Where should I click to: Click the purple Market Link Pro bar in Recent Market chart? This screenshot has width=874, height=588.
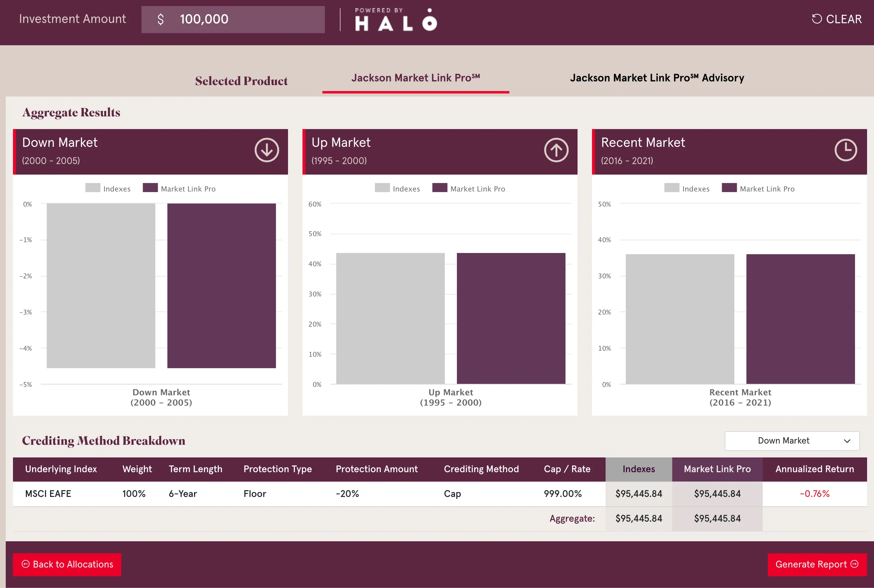tap(800, 319)
